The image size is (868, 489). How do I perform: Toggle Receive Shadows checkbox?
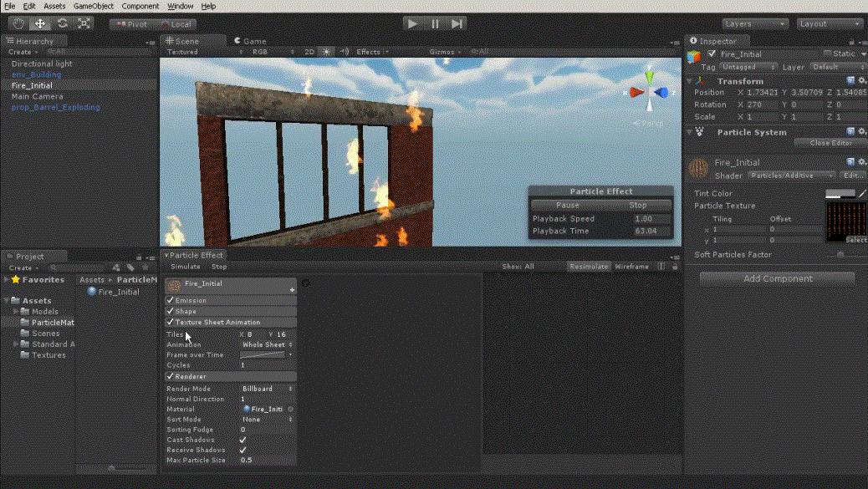click(x=243, y=451)
